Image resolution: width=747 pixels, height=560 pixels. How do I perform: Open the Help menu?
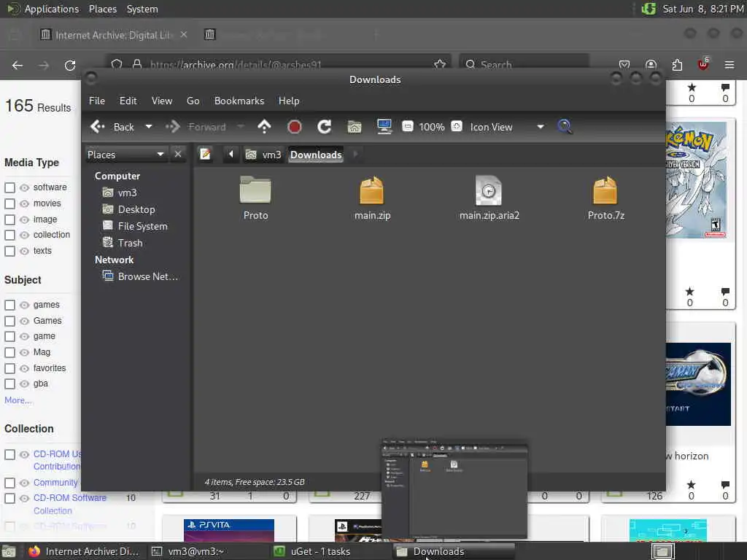coord(289,101)
